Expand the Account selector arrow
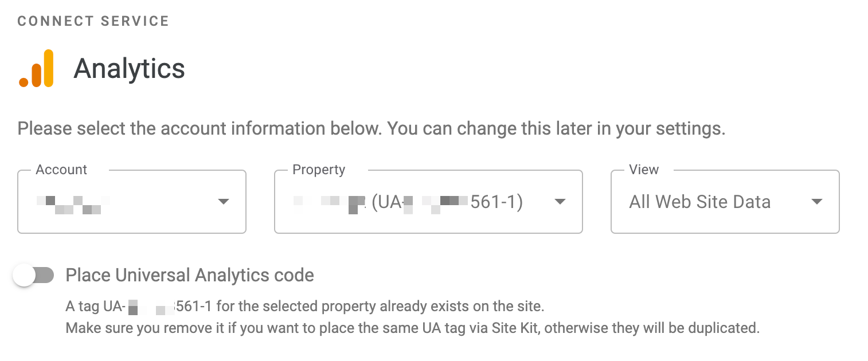 click(224, 202)
